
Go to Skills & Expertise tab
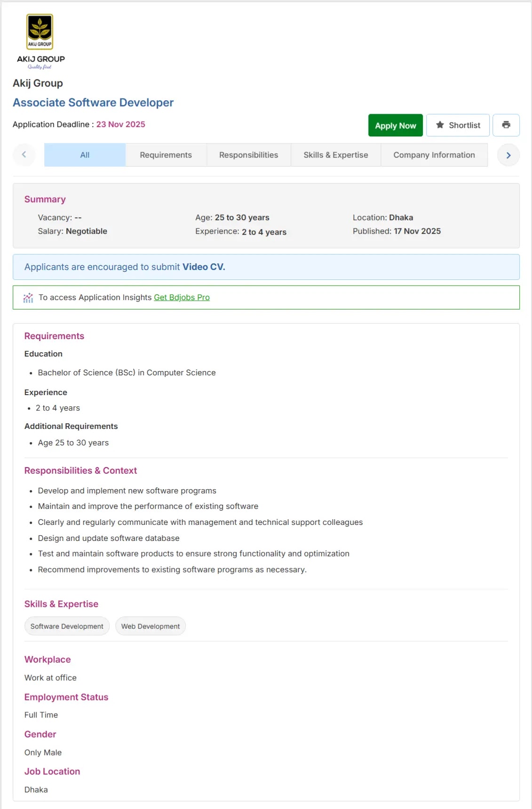point(336,155)
